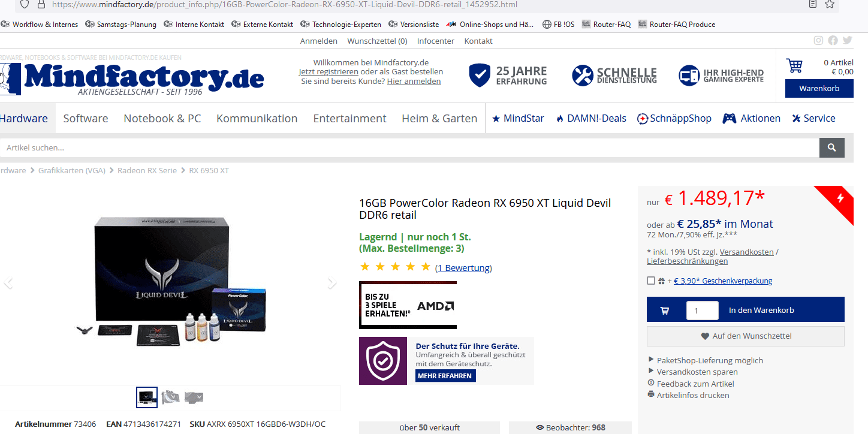Open the reader view icon in address bar
The width and height of the screenshot is (868, 434).
(812, 4)
